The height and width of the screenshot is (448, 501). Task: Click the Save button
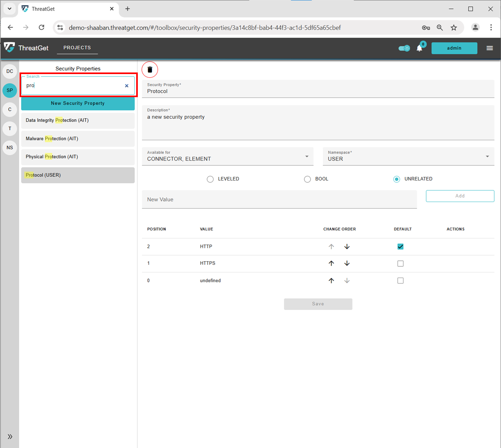tap(318, 304)
